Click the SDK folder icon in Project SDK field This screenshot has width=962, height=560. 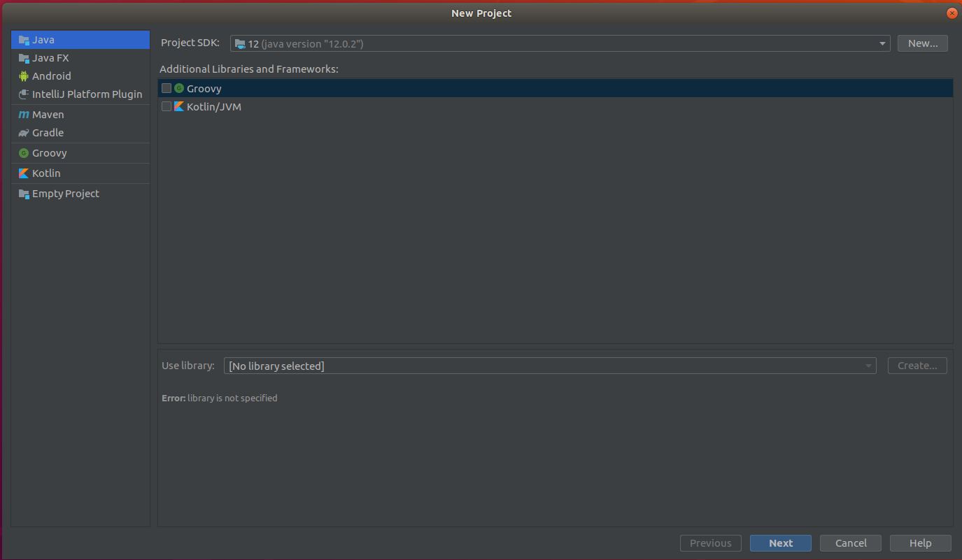[240, 44]
